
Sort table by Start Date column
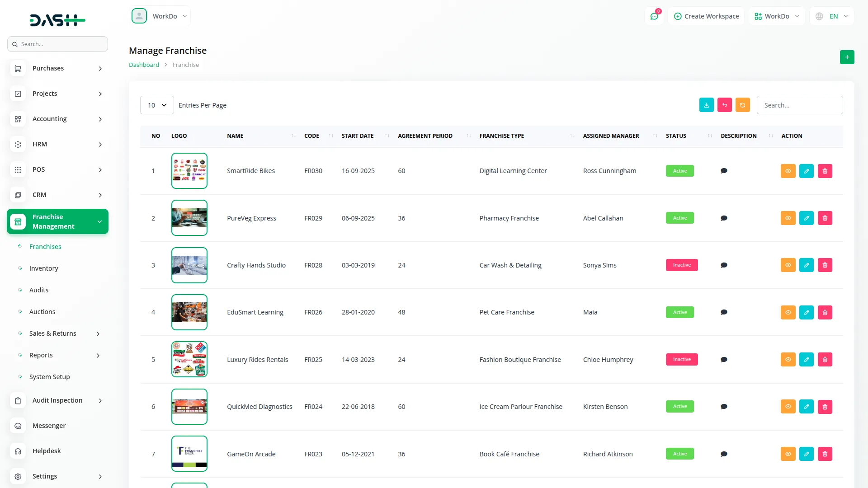pyautogui.click(x=358, y=136)
